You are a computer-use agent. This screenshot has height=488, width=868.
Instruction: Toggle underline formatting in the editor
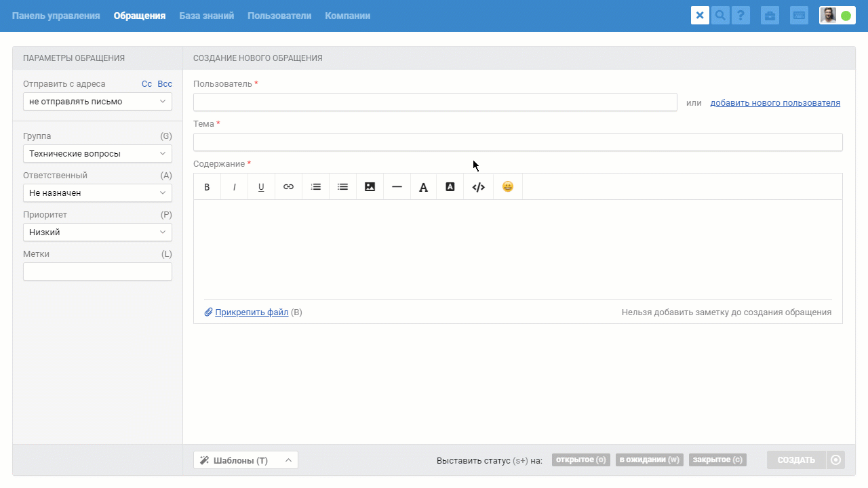(x=261, y=187)
